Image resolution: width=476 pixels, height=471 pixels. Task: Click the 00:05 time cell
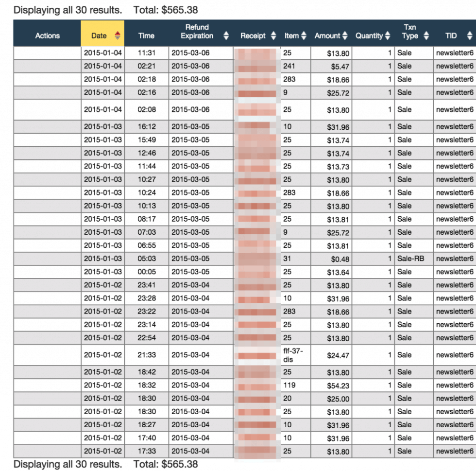[146, 272]
